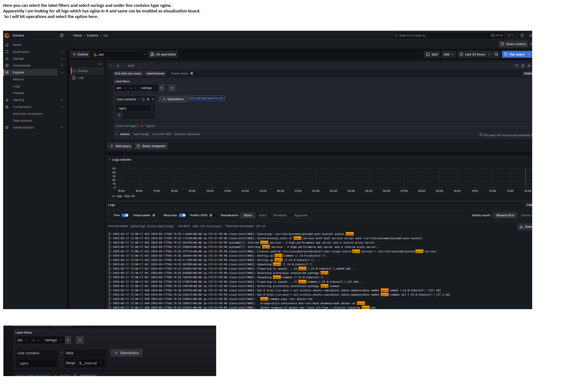
Task: Dock the sidebar menu with the panel icon
Action: point(62,35)
